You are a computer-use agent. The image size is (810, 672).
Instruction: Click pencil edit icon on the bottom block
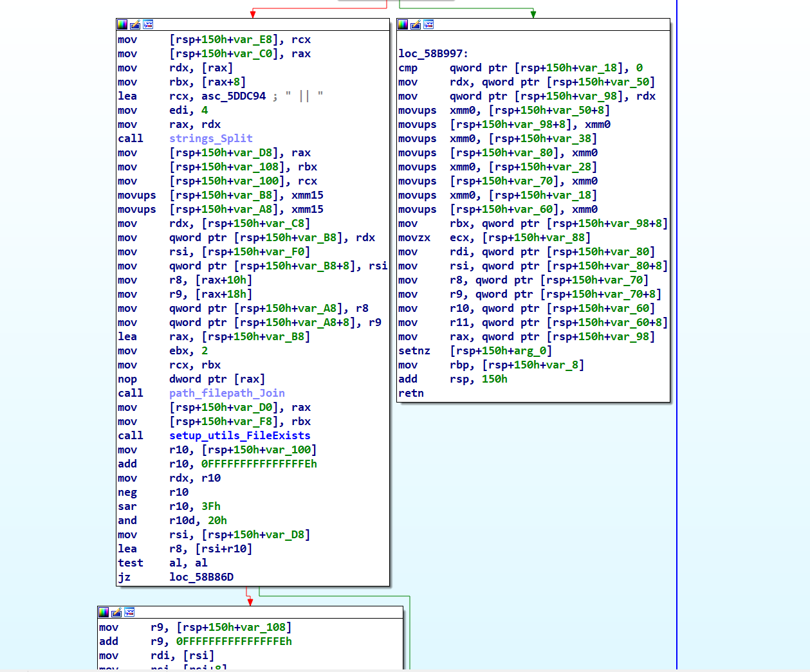(116, 612)
